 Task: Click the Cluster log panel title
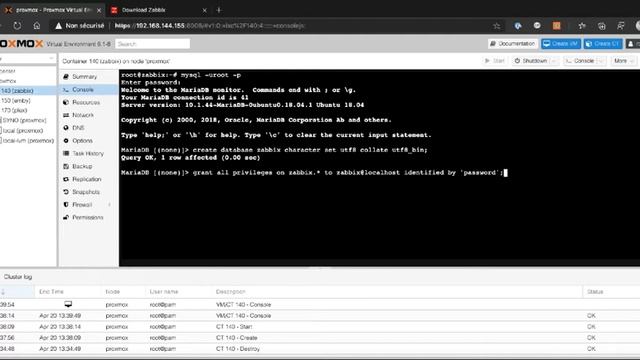pos(18,277)
